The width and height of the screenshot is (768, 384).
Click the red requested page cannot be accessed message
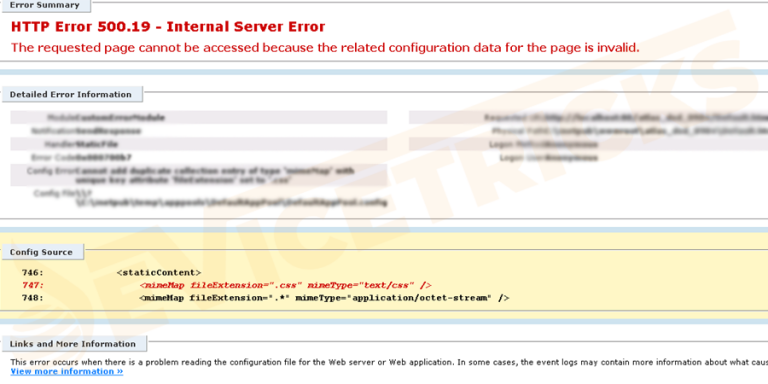click(x=325, y=48)
